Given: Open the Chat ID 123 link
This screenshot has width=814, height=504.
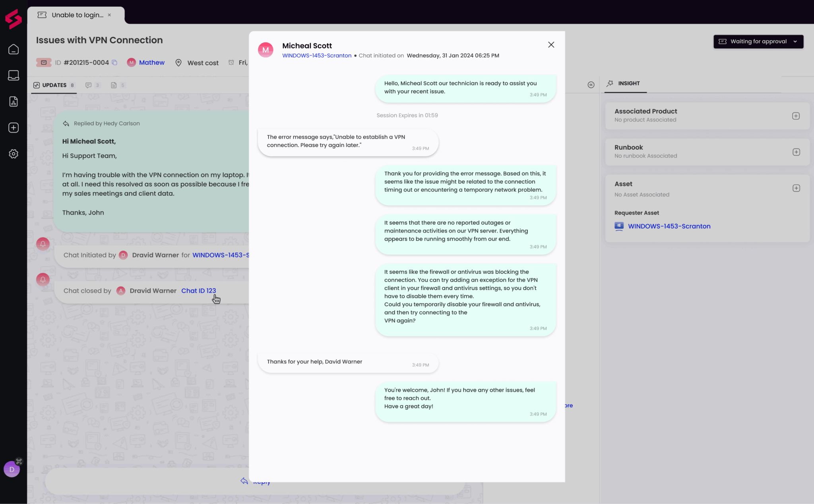Looking at the screenshot, I should coord(198,291).
